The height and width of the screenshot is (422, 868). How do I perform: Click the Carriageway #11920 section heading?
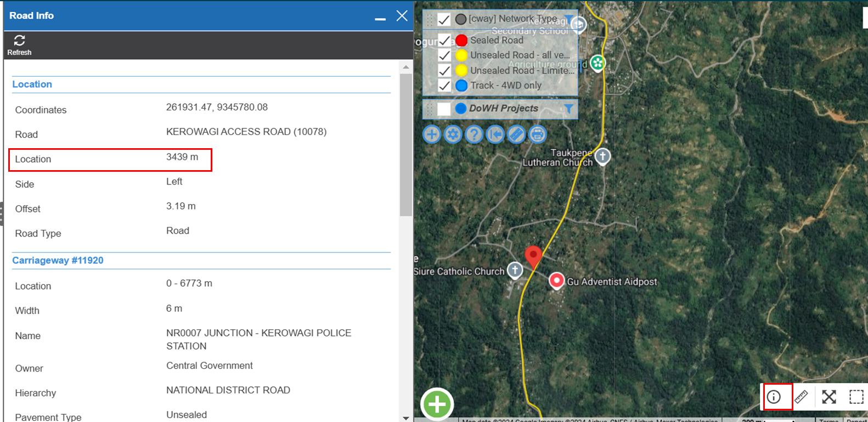(58, 260)
